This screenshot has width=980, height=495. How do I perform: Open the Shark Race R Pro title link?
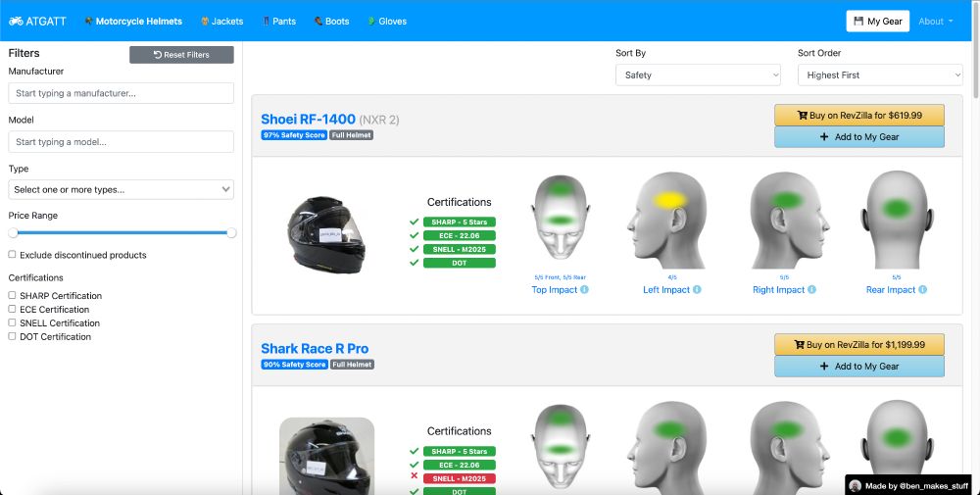[x=315, y=349]
